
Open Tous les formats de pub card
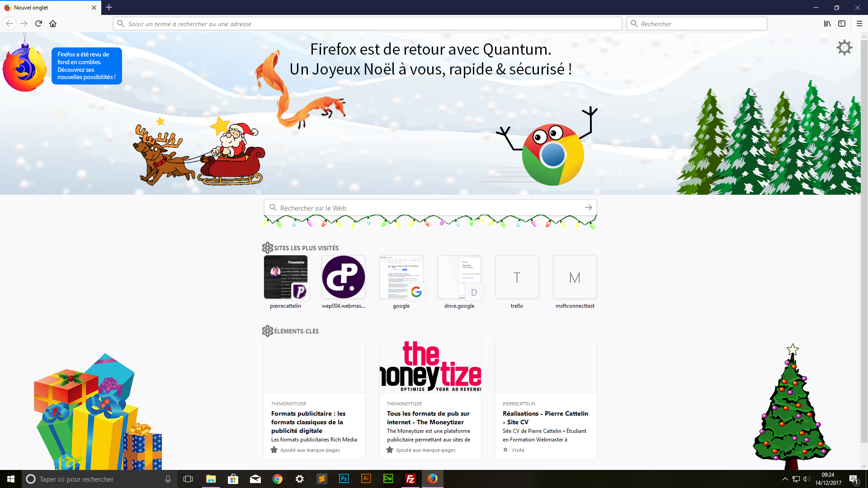pyautogui.click(x=430, y=398)
